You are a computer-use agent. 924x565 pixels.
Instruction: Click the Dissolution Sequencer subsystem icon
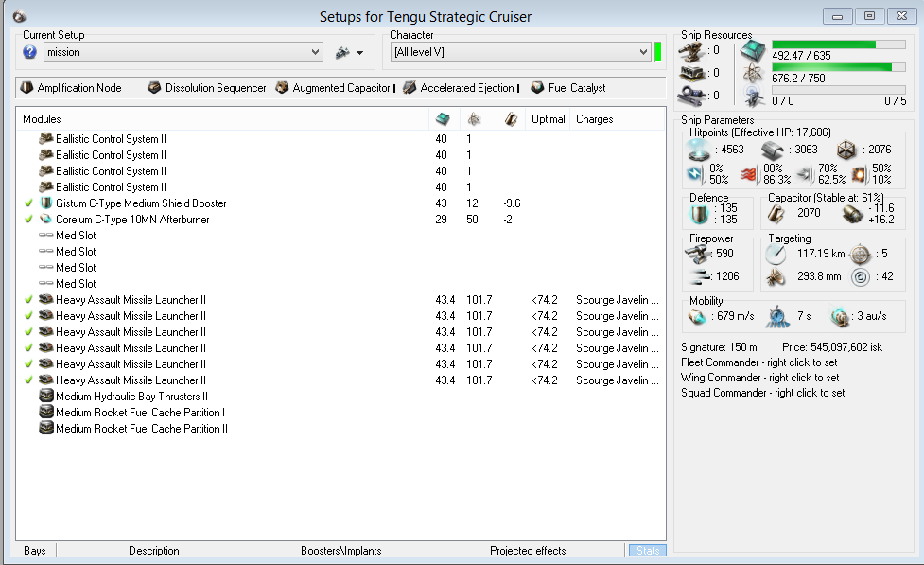pos(154,88)
